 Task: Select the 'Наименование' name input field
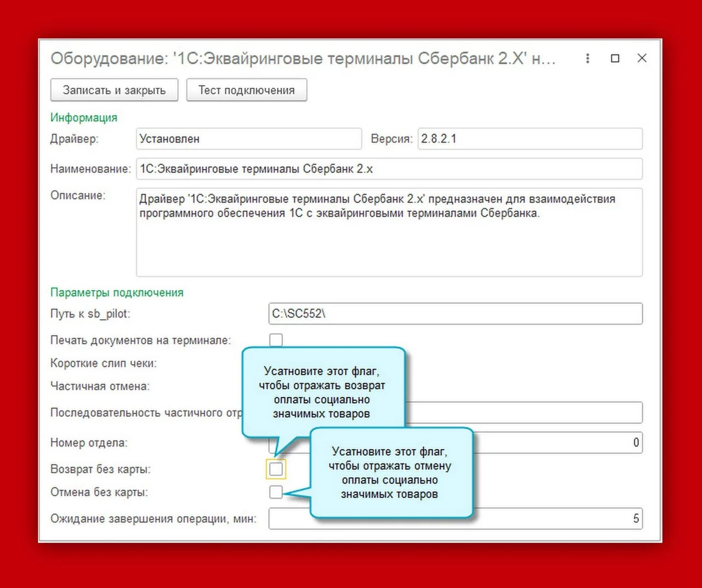(389, 169)
